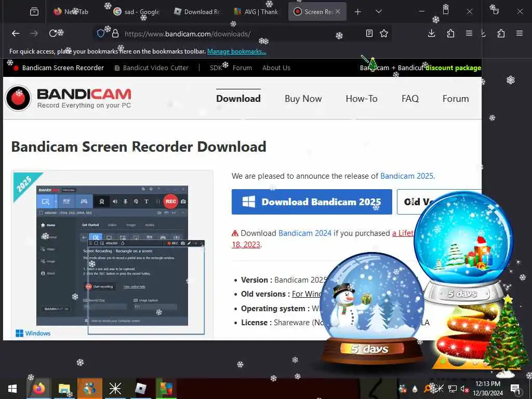
Task: Click the Bandicam logo
Action: (x=69, y=98)
